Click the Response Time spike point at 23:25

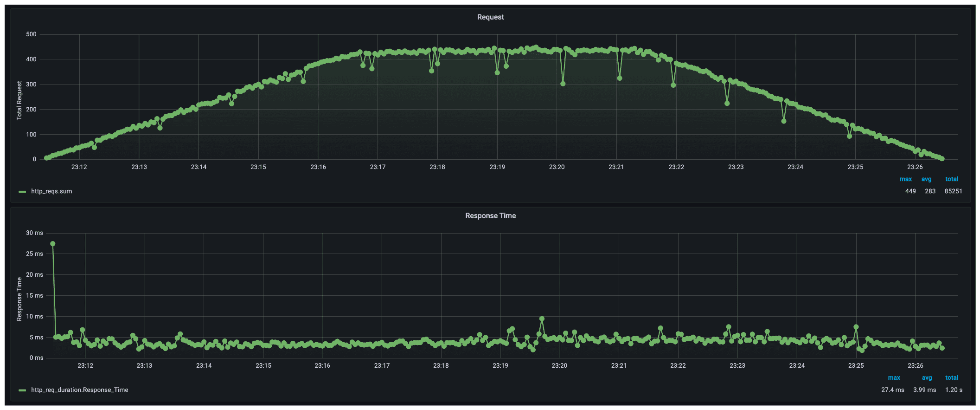coord(856,327)
